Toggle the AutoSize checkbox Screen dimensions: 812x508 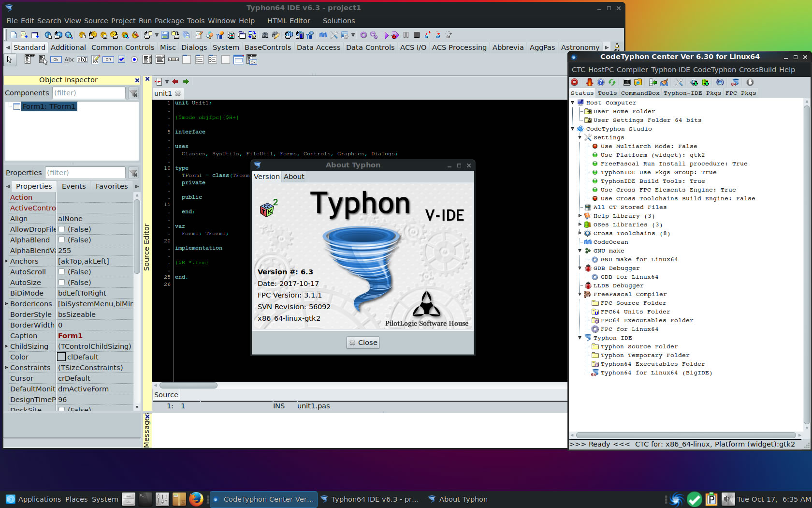[x=62, y=283]
